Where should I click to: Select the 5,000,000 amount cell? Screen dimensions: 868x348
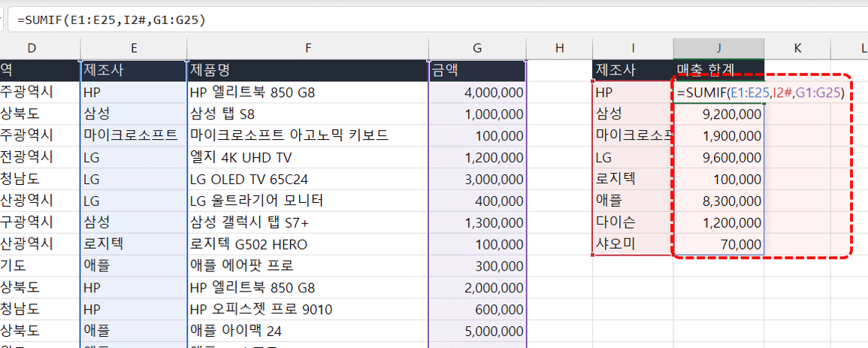478,331
